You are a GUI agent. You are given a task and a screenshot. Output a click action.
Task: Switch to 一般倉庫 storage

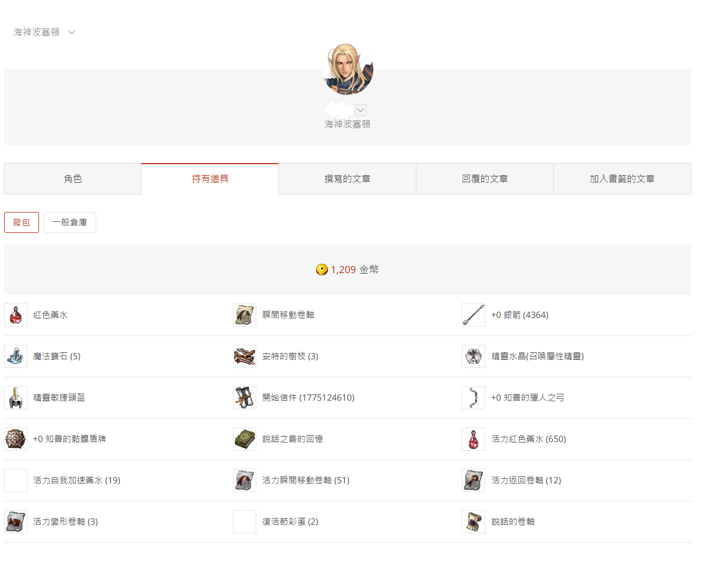70,222
